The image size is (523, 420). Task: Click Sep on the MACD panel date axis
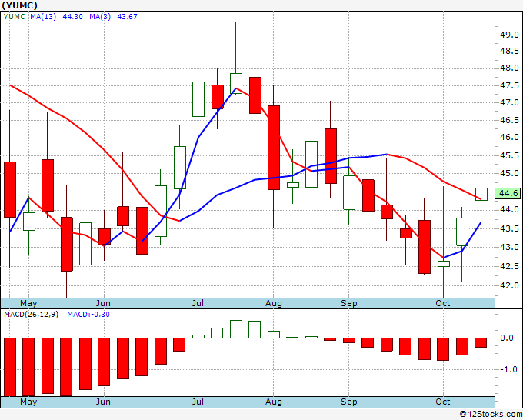pyautogui.click(x=349, y=402)
